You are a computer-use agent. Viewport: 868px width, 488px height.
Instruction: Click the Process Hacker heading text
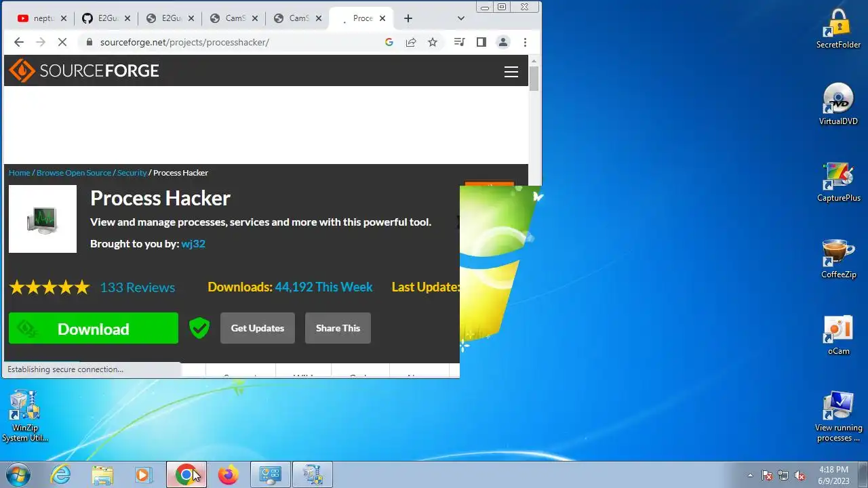[160, 198]
